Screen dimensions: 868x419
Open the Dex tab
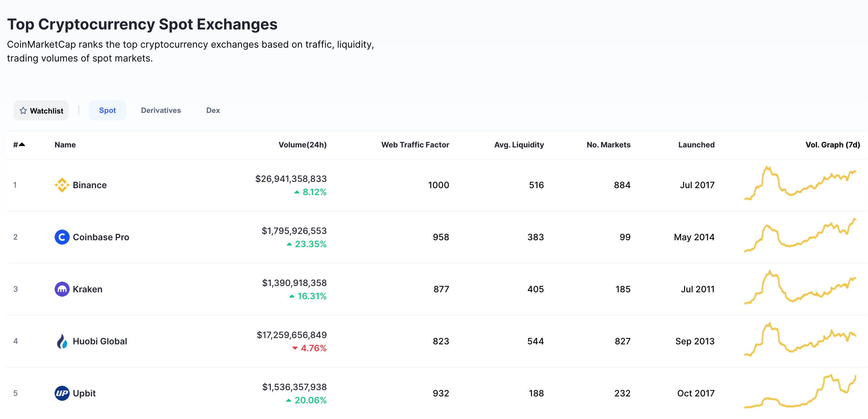tap(213, 110)
